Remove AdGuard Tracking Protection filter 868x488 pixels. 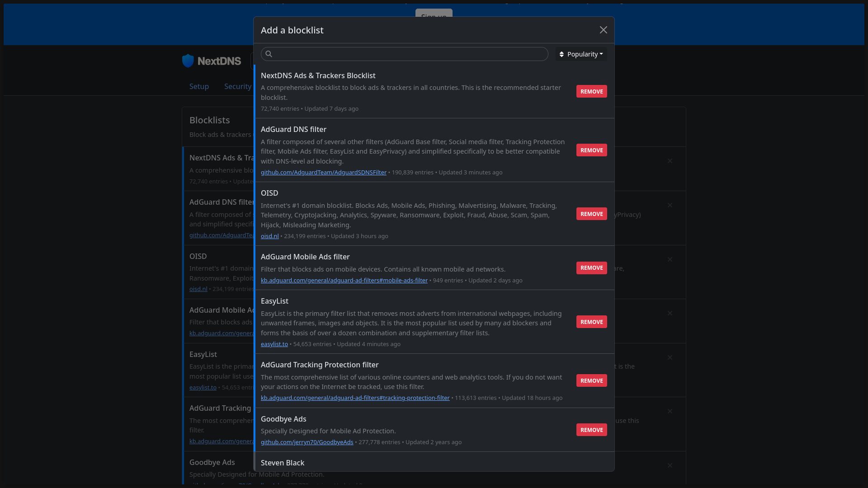[x=591, y=380]
